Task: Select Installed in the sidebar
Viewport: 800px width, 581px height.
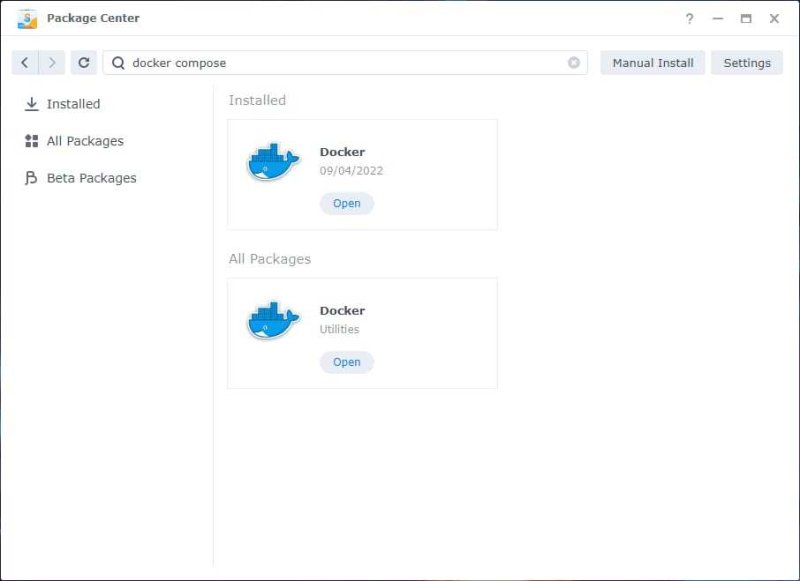Action: [x=72, y=103]
